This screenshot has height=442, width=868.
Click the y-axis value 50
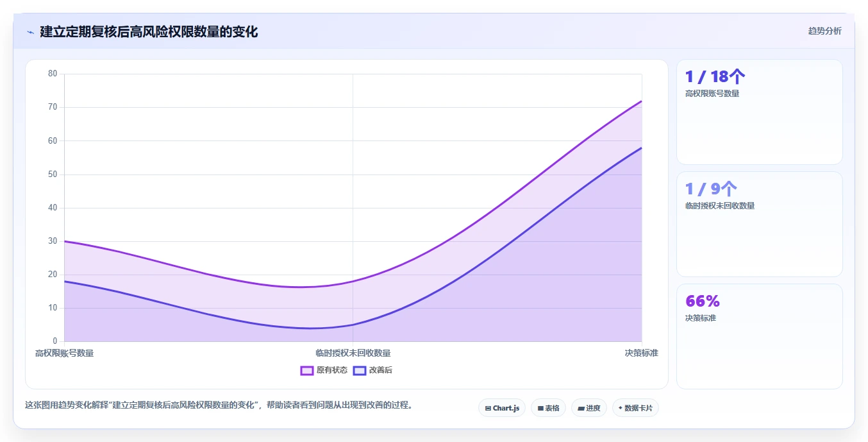pos(53,174)
